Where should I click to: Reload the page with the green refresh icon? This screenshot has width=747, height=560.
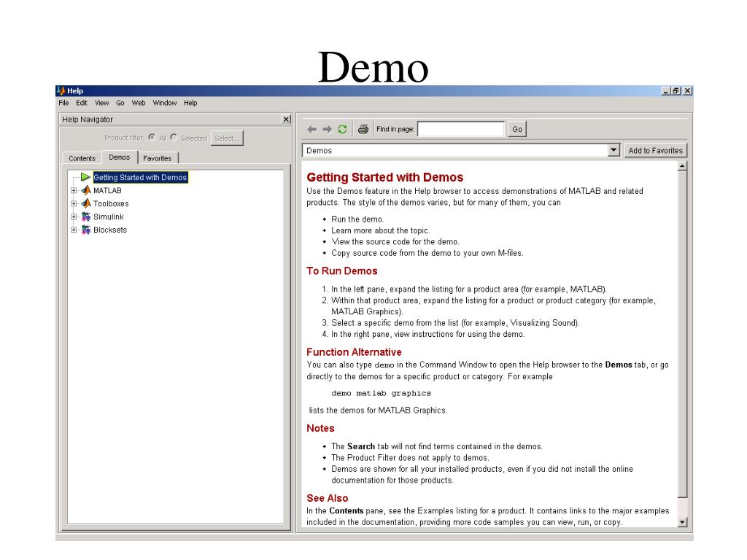tap(342, 129)
